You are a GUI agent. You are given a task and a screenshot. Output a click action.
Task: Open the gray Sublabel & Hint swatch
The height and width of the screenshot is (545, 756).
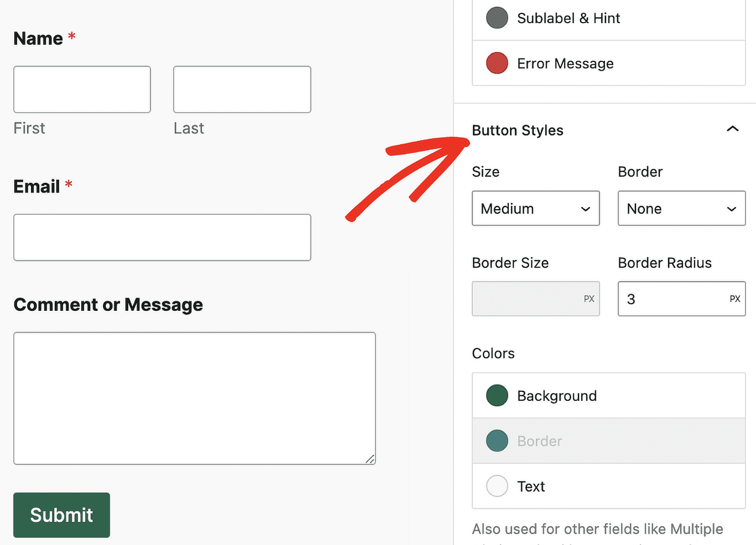tap(497, 18)
